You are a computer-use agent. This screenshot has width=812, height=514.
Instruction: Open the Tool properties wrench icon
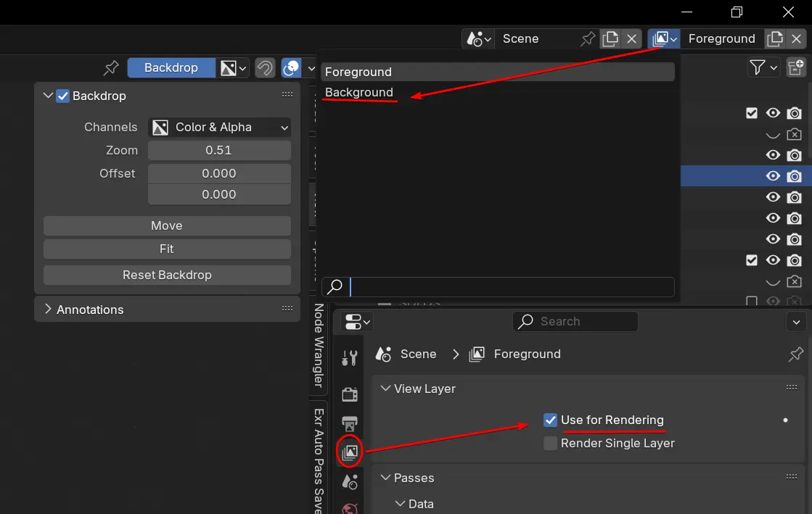[x=349, y=357]
